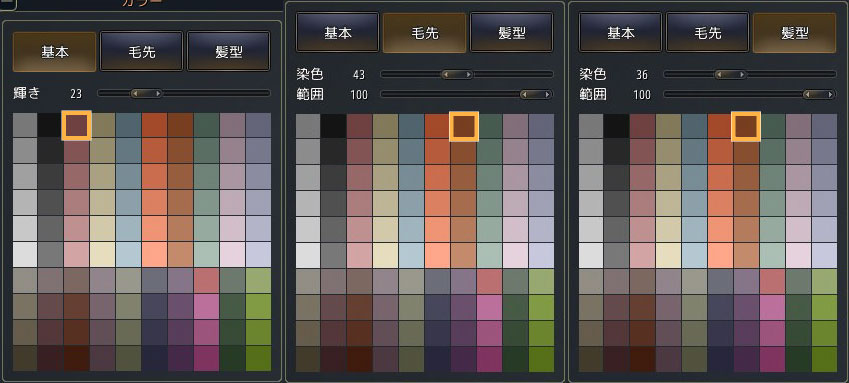Choose the black top-row swatch in the left panel
Viewport: 849px width, 383px height.
click(50, 125)
